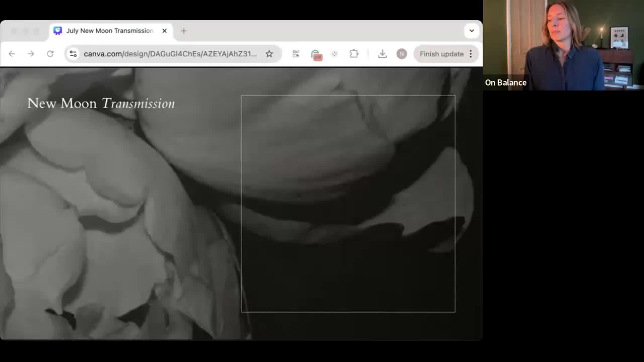Click the QR code extension icon
The height and width of the screenshot is (362, 644).
(296, 54)
